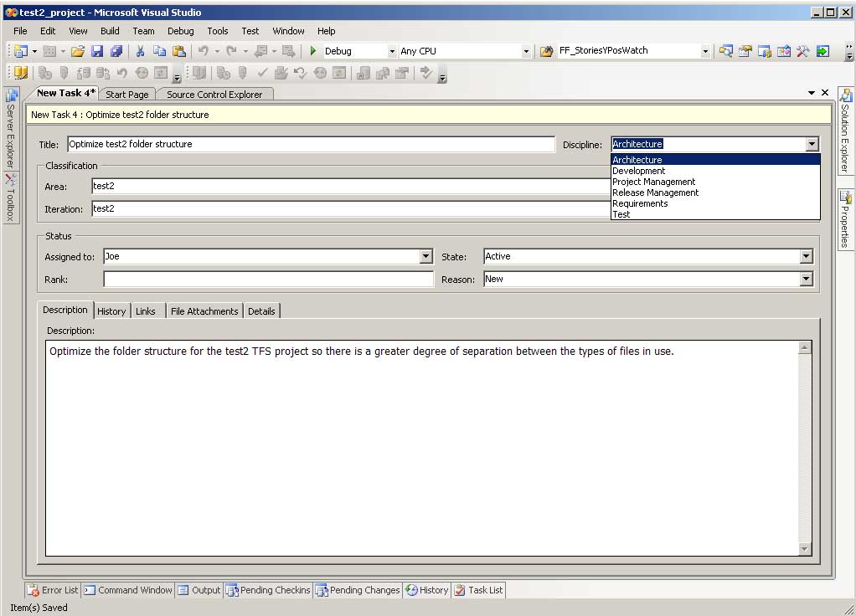Open the Output panel
Image resolution: width=856 pixels, height=616 pixels.
(x=199, y=590)
